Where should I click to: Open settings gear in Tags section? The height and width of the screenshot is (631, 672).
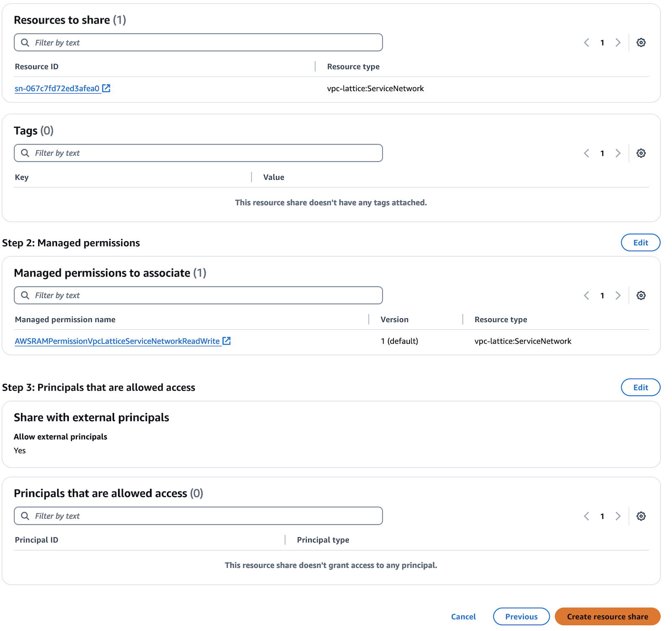point(640,153)
